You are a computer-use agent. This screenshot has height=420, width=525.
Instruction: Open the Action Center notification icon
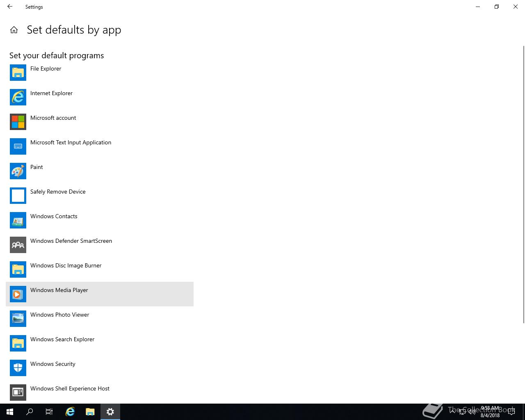[x=511, y=412]
